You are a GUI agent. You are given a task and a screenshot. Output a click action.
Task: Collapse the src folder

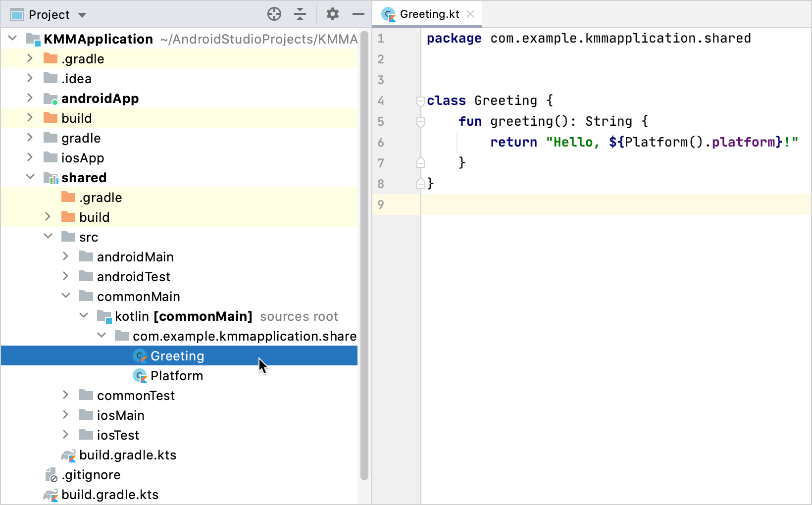point(48,236)
